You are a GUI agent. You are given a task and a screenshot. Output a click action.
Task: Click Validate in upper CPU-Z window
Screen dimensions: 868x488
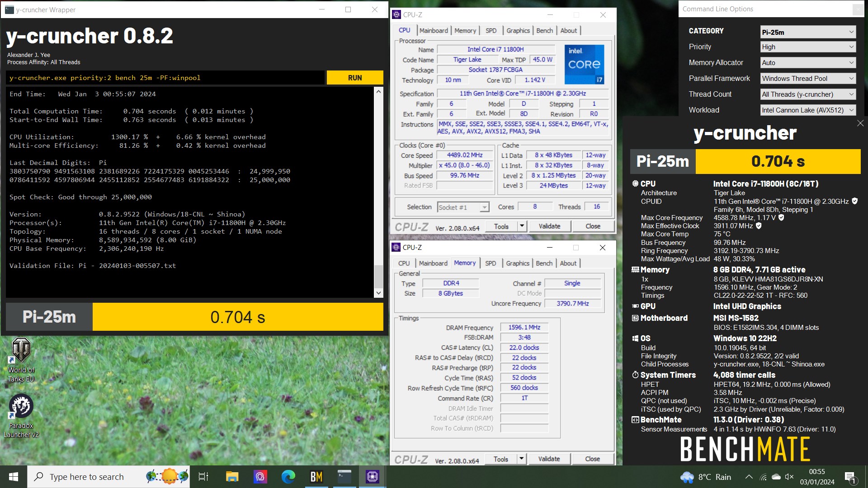(x=549, y=226)
